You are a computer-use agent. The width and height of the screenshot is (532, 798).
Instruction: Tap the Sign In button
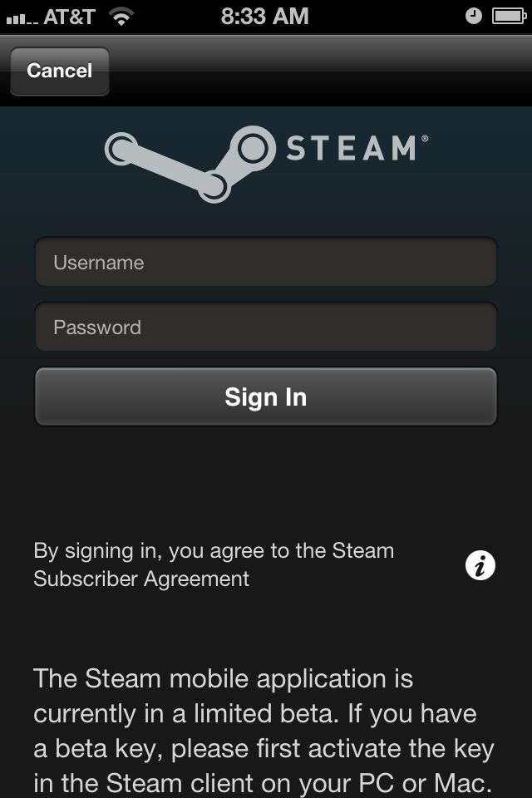pos(266,397)
